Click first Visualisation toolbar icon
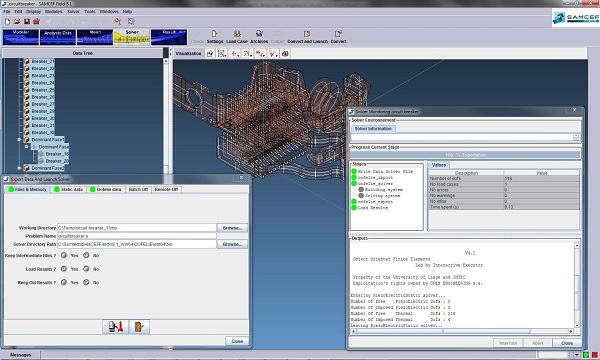Viewport: 600px width, 360px height. tap(210, 54)
